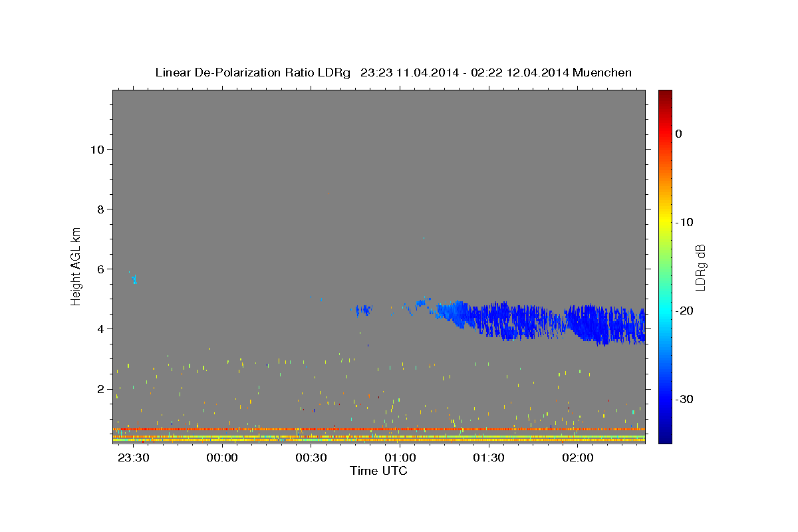
Task: Click the 00:30 time tick label
Action: tap(311, 458)
